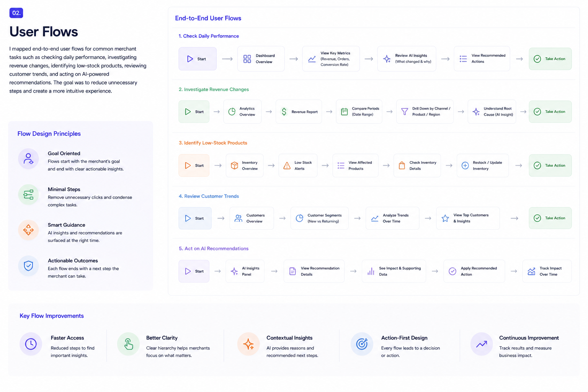This screenshot has height=392, width=588.
Task: Click the 3. Identify Low-Stock Products title
Action: coord(213,143)
